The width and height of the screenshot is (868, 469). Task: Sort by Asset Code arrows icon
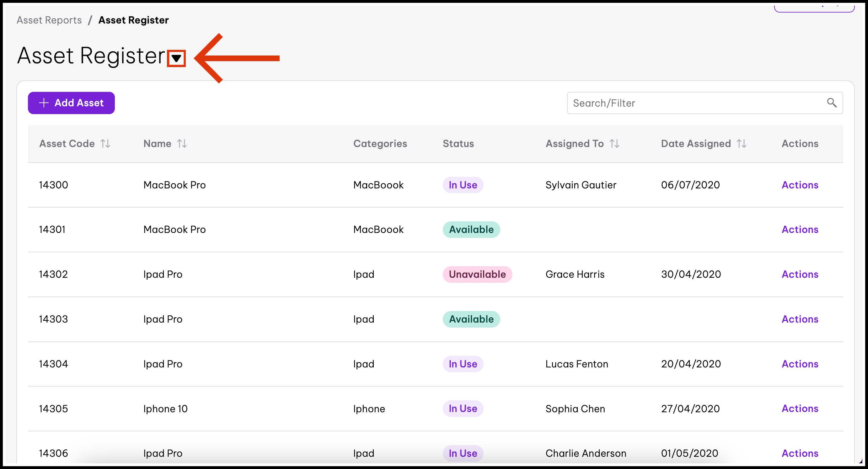tap(105, 144)
